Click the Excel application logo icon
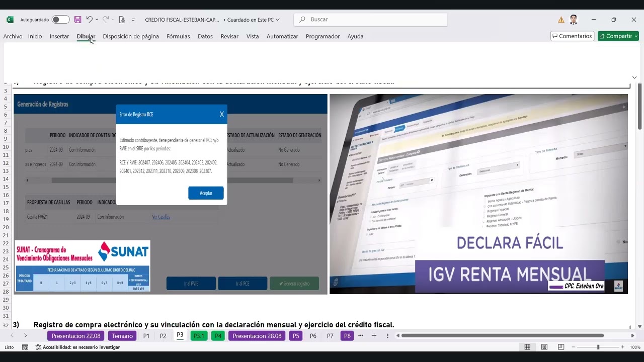The width and height of the screenshot is (644, 362). click(10, 20)
